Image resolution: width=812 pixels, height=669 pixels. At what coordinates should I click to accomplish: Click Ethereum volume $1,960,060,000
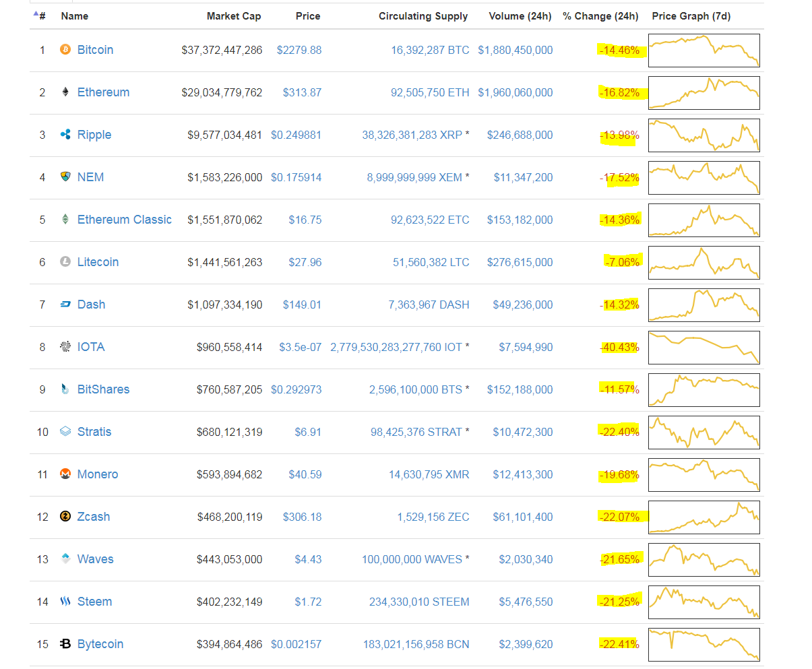[516, 92]
